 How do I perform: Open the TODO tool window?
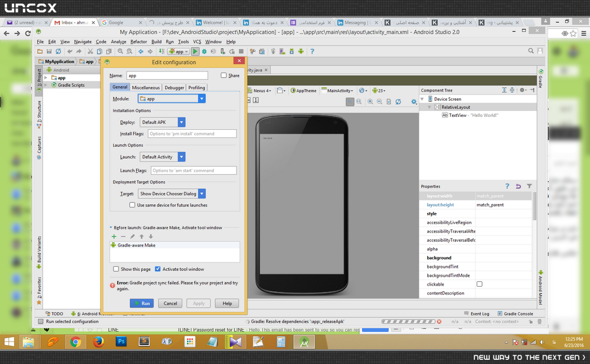[54, 314]
